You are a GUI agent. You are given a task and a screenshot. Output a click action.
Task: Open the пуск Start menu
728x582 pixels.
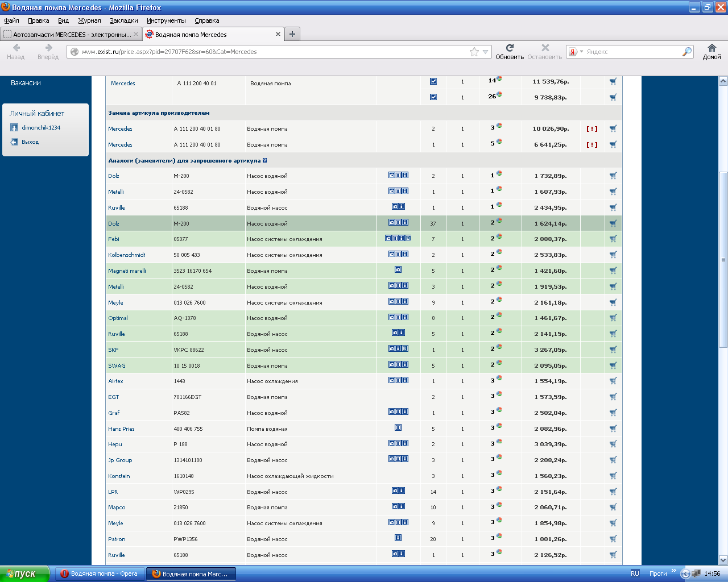coord(25,573)
